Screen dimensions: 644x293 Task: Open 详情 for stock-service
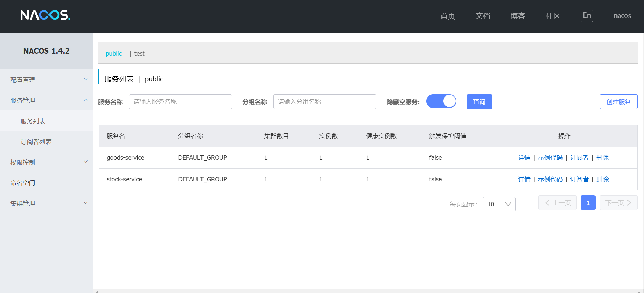click(x=524, y=179)
